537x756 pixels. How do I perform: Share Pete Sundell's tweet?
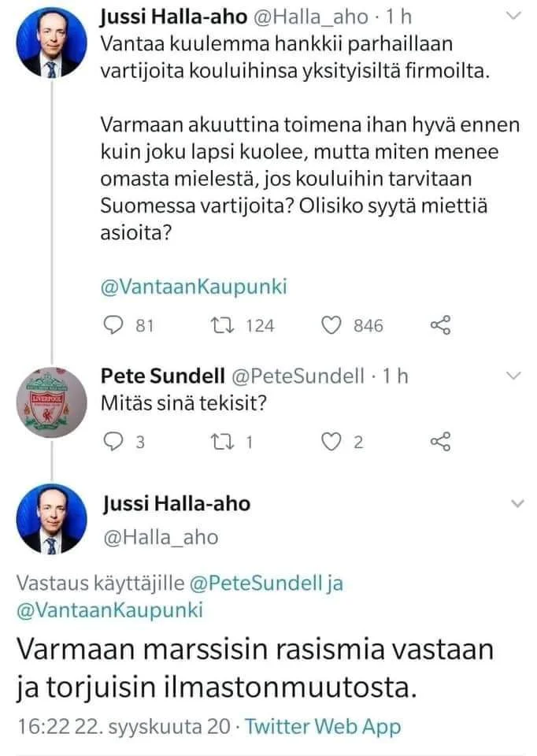tap(440, 443)
